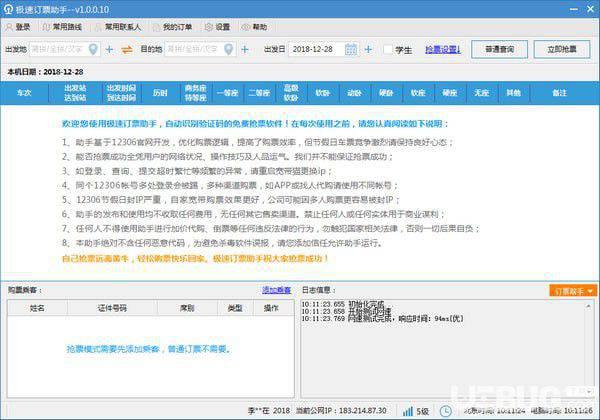This screenshot has height=420, width=600.
Task: Toggle the 学生 student checkbox
Action: 388,50
